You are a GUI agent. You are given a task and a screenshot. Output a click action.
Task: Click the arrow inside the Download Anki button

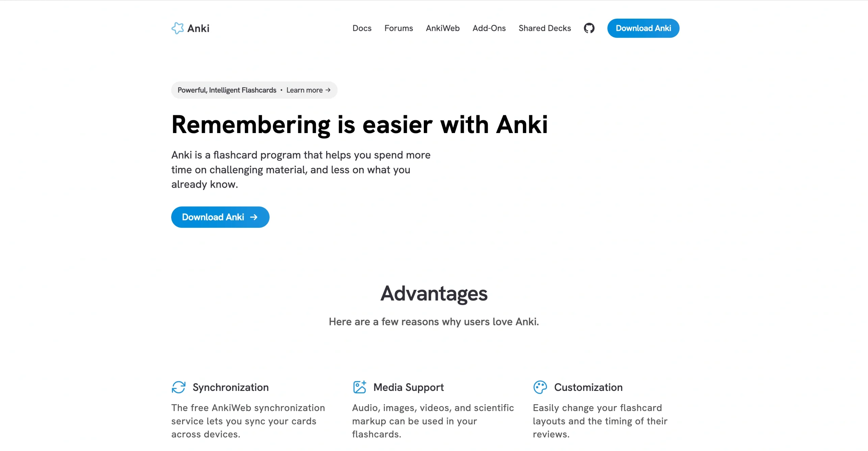point(254,217)
